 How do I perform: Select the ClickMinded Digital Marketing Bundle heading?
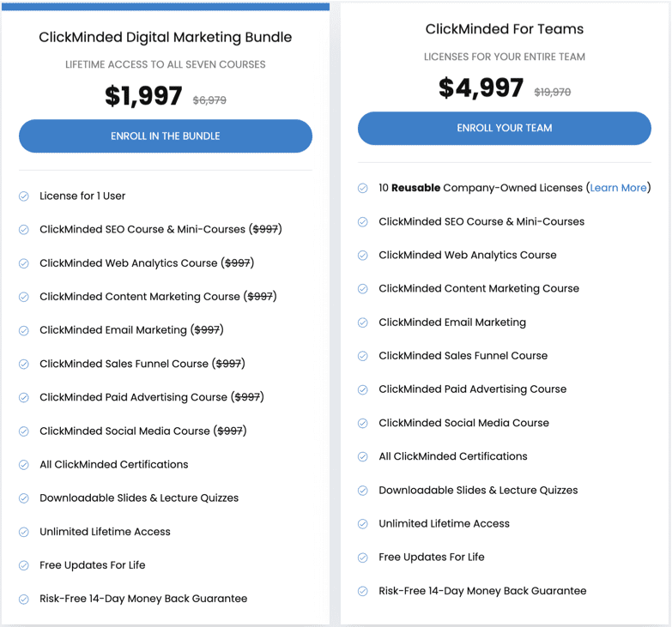[166, 37]
